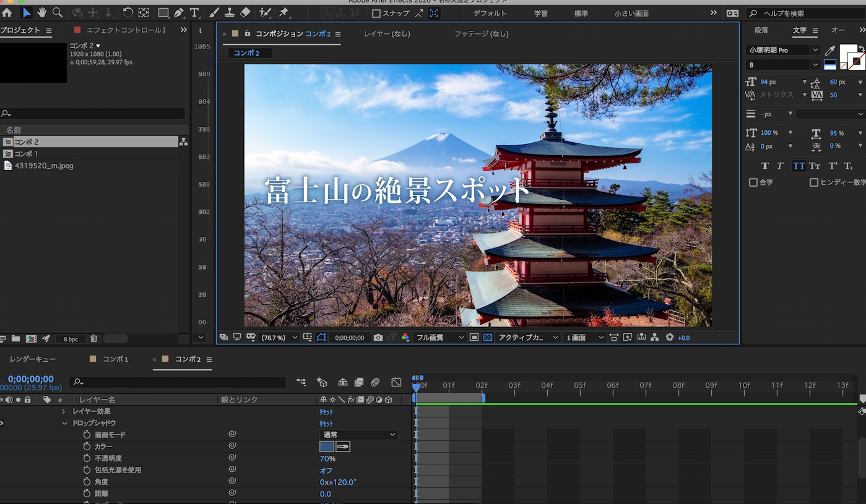Toggle mask and shape path visibility
Image resolution: width=866 pixels, height=504 pixels.
(x=321, y=338)
